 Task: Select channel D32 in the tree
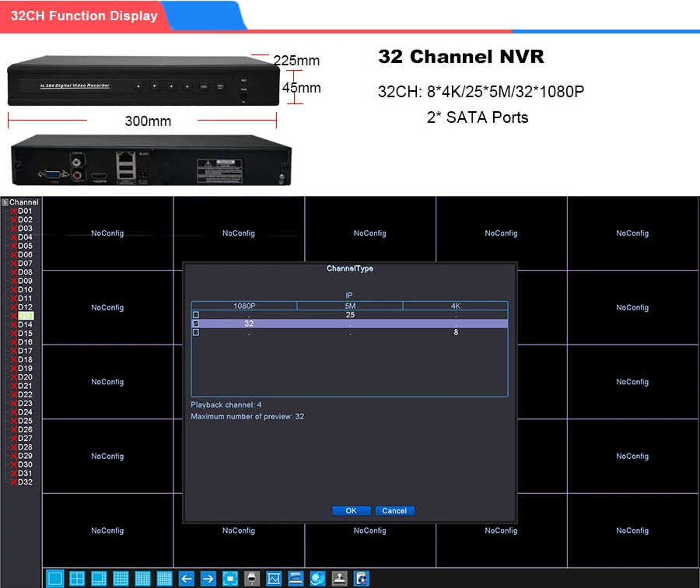coord(25,482)
